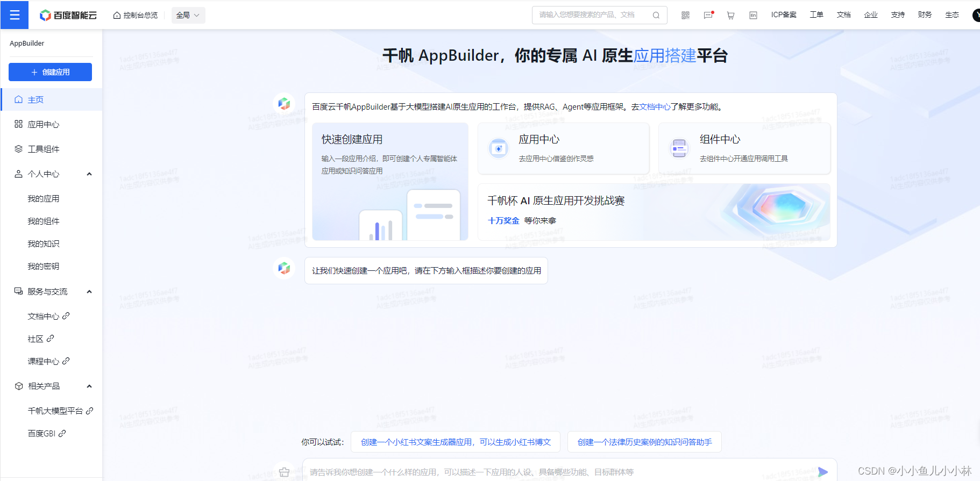Open 生态 menu item
Image resolution: width=980 pixels, height=481 pixels.
[x=952, y=15]
